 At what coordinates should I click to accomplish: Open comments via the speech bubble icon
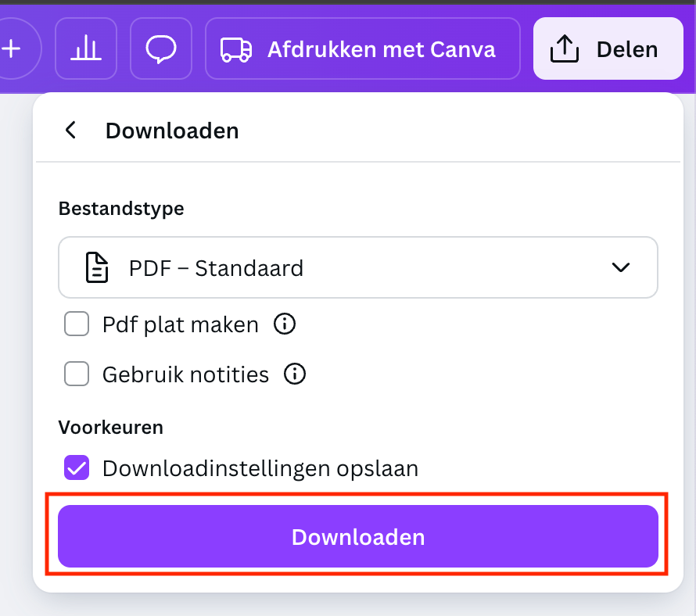161,48
